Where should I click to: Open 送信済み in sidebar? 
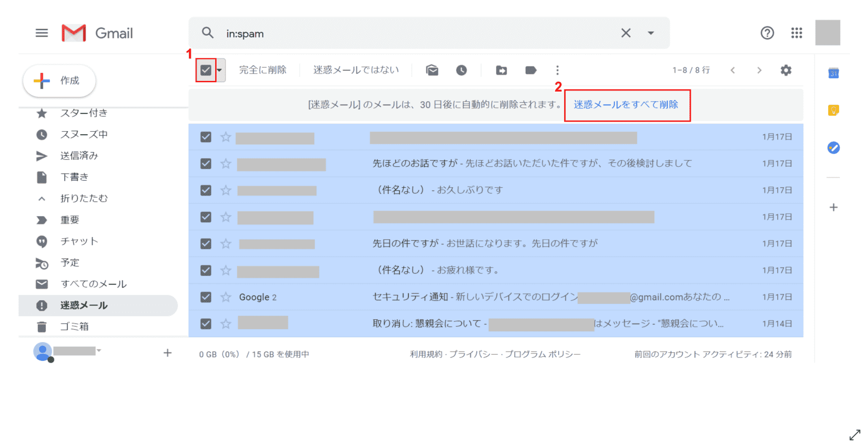(x=79, y=156)
